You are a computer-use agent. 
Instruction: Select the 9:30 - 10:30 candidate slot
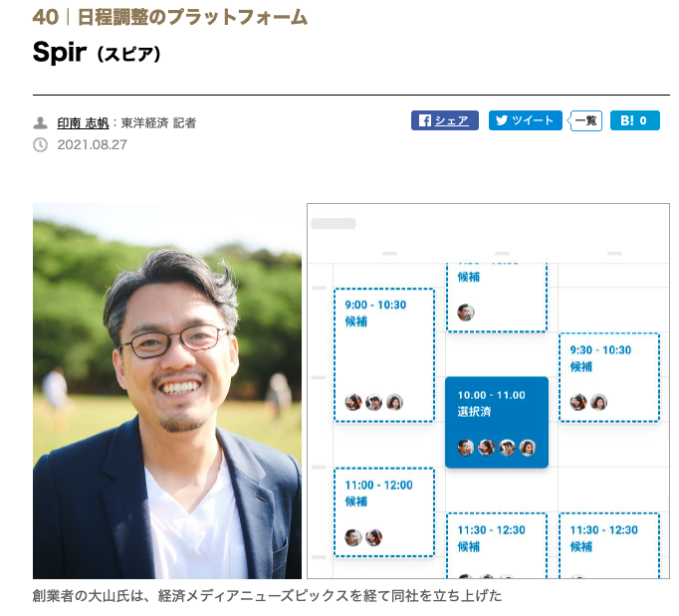tap(609, 376)
